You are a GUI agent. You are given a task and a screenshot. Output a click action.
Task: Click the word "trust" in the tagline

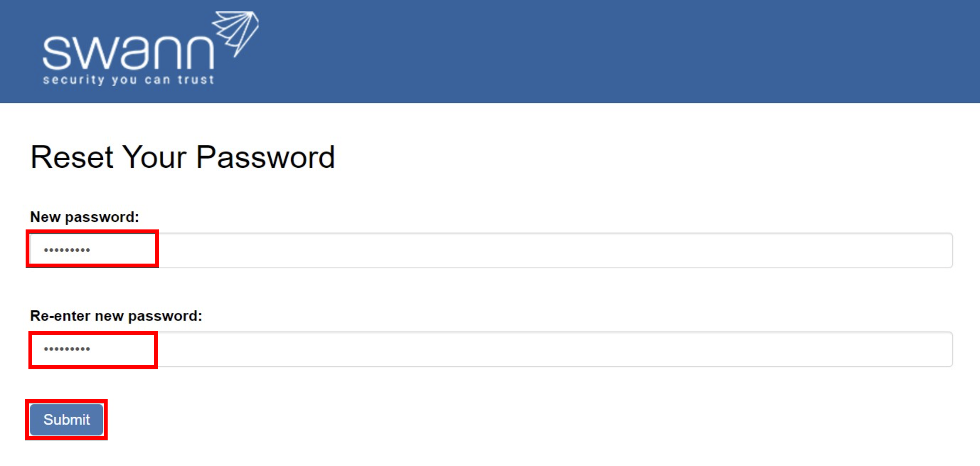(x=196, y=80)
